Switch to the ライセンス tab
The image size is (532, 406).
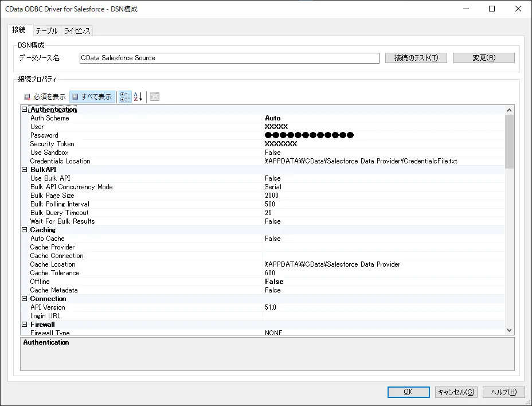[77, 31]
